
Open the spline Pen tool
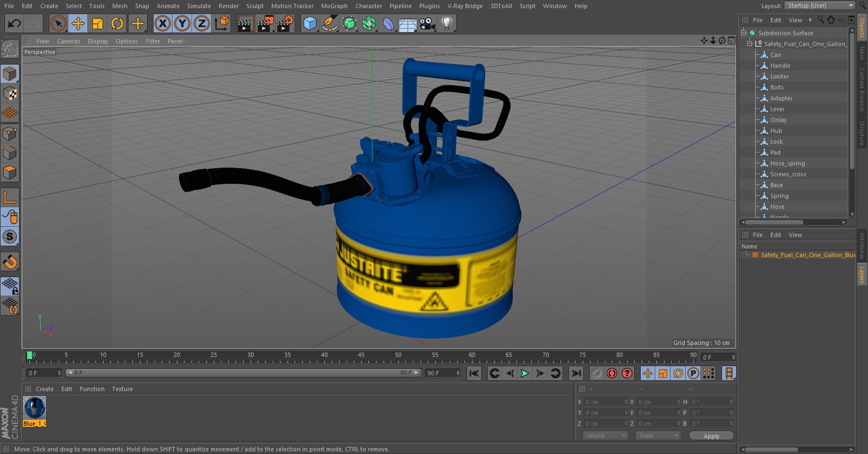point(329,23)
